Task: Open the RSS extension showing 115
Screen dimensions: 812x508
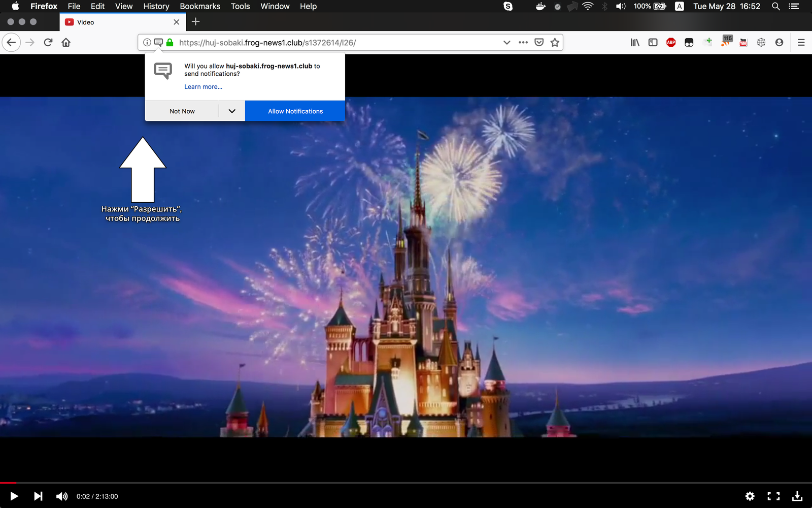Action: click(726, 42)
